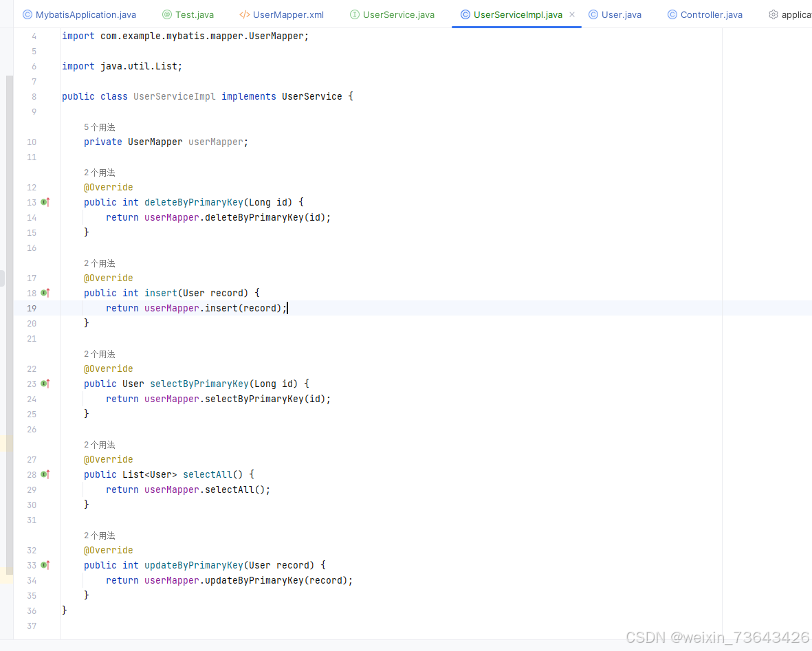This screenshot has width=812, height=651.
Task: Click the override arrow icon beside selectByPrimaryKey
Action: [x=45, y=384]
